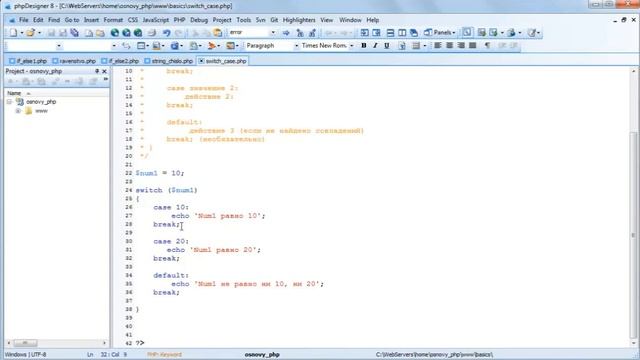Align text right
Viewport: 640px width, 360px height.
[x=461, y=46]
